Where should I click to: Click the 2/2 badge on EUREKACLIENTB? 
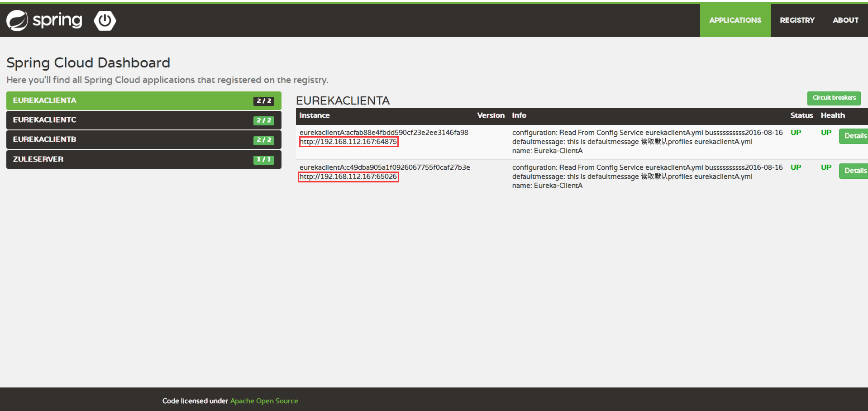264,140
